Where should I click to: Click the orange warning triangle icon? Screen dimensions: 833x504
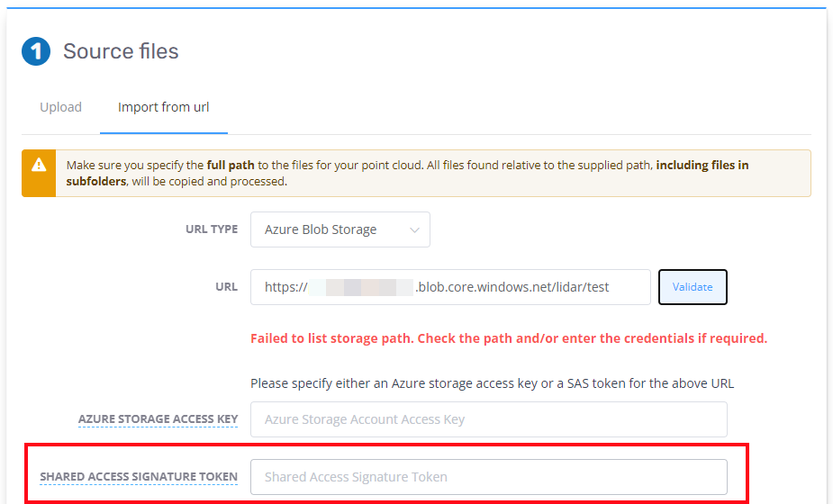39,166
